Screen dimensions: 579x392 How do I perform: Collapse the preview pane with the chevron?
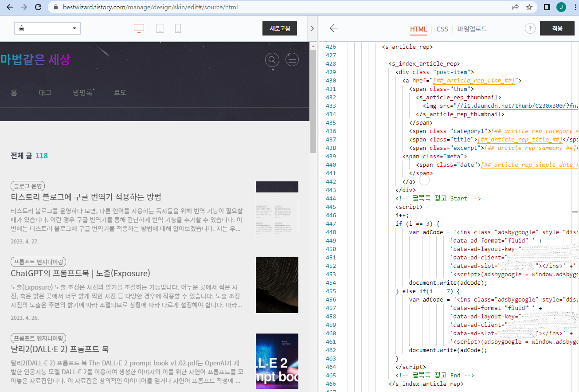[313, 27]
